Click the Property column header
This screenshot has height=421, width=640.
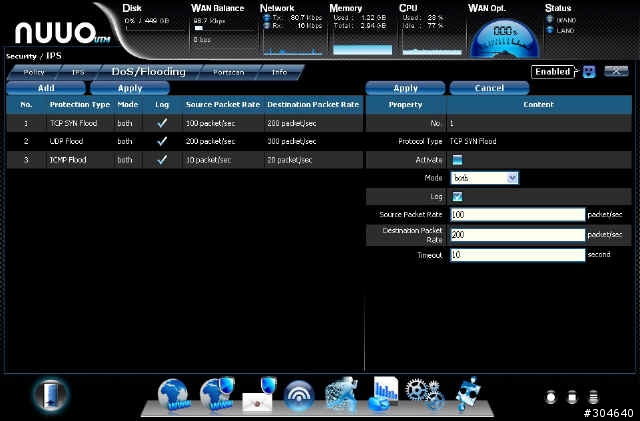point(406,105)
